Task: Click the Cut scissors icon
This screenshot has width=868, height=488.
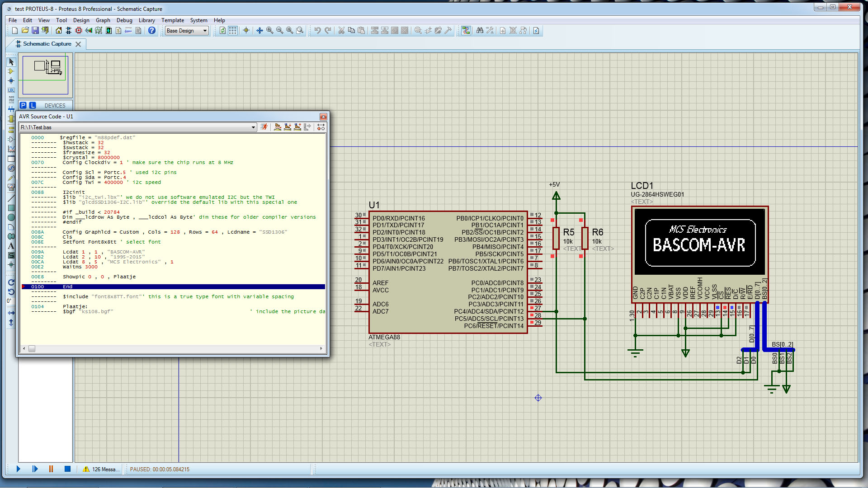Action: point(341,31)
